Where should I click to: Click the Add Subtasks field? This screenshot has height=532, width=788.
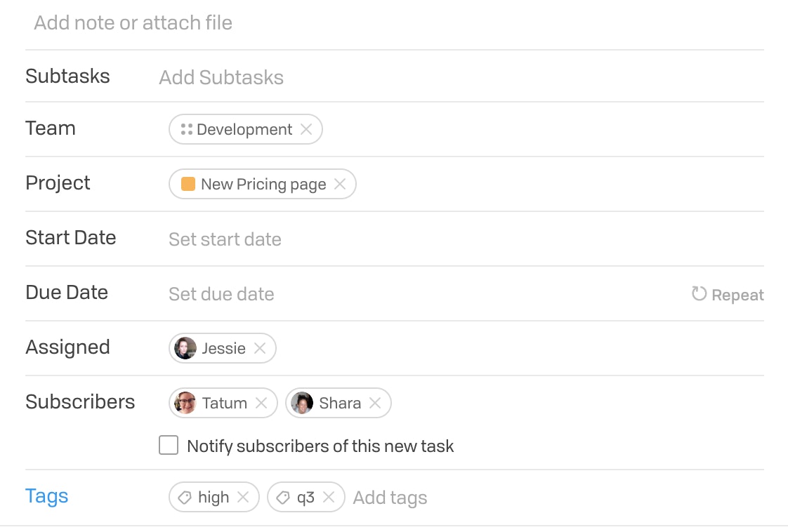tap(221, 77)
